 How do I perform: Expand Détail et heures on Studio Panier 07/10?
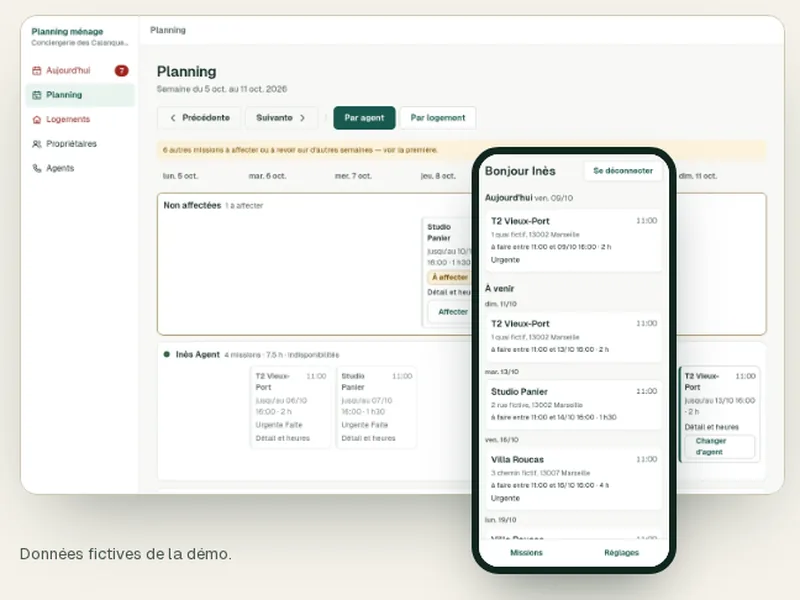[368, 438]
